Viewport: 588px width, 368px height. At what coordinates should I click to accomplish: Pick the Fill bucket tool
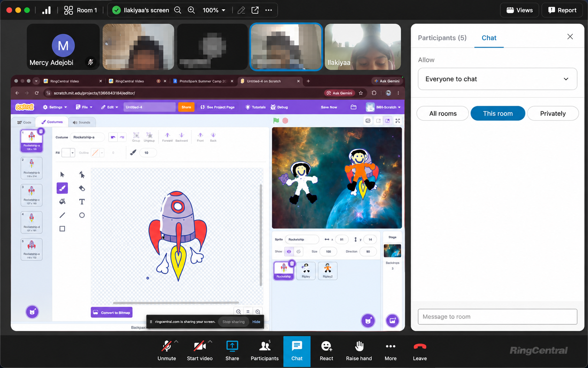(62, 201)
